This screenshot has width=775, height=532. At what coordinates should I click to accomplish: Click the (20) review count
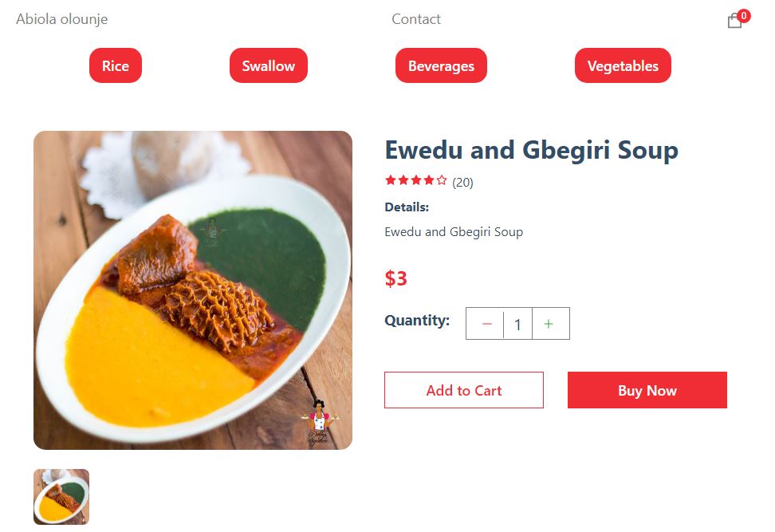pyautogui.click(x=462, y=183)
